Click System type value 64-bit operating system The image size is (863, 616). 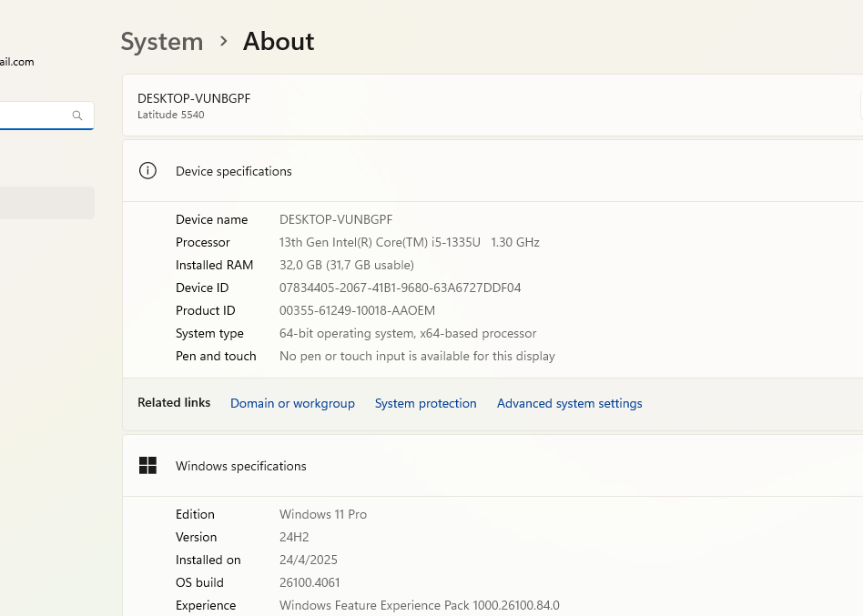point(408,333)
